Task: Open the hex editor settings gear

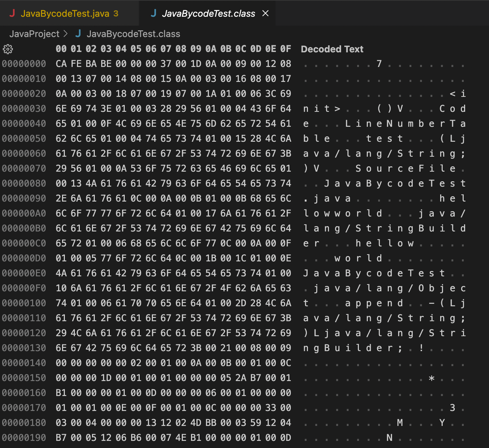Action: (x=8, y=49)
